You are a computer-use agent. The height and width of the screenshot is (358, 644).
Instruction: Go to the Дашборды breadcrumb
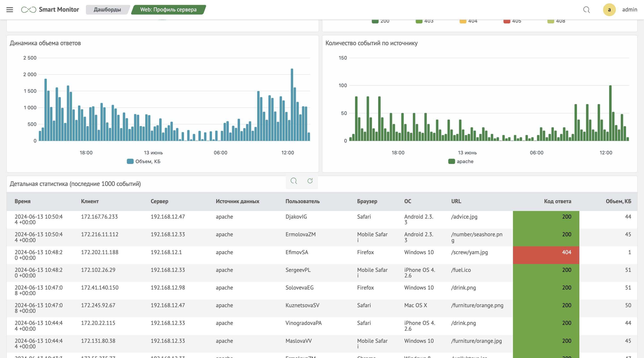pyautogui.click(x=107, y=10)
